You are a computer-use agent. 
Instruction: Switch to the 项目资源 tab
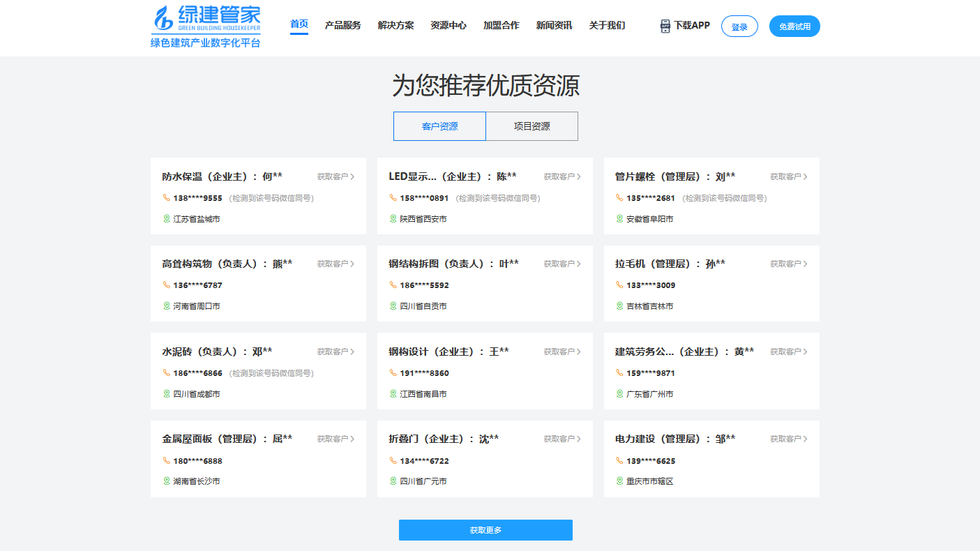(532, 126)
